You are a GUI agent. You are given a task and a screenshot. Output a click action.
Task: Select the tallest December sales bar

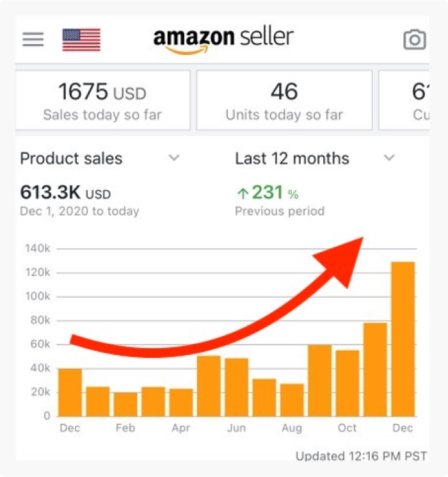tap(403, 339)
